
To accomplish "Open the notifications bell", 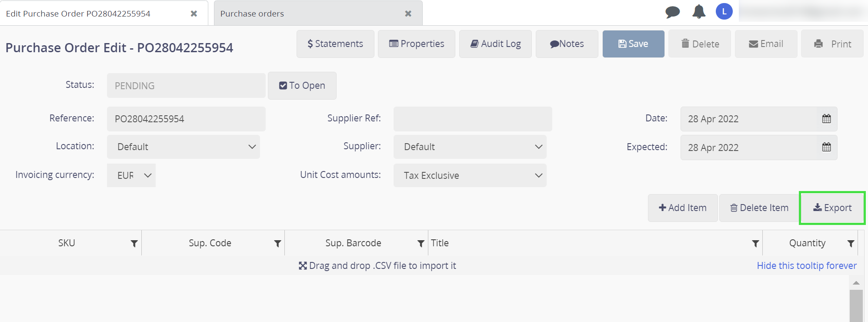I will (x=698, y=12).
